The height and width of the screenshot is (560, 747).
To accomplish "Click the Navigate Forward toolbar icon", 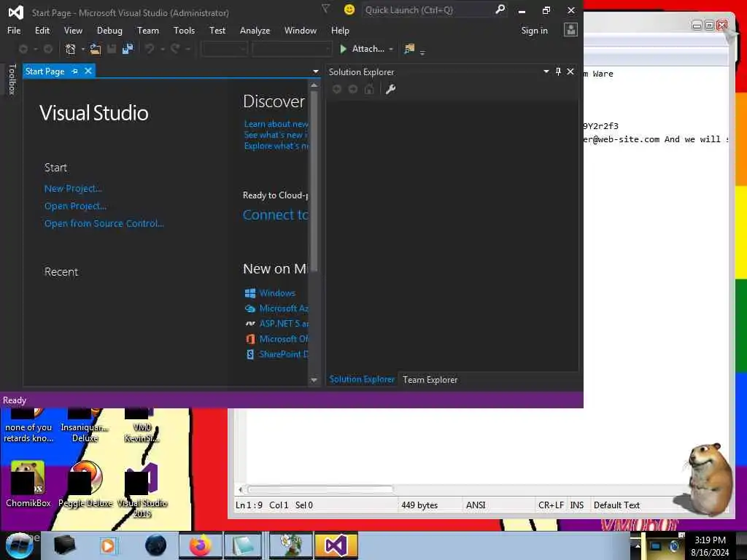I will tap(48, 49).
